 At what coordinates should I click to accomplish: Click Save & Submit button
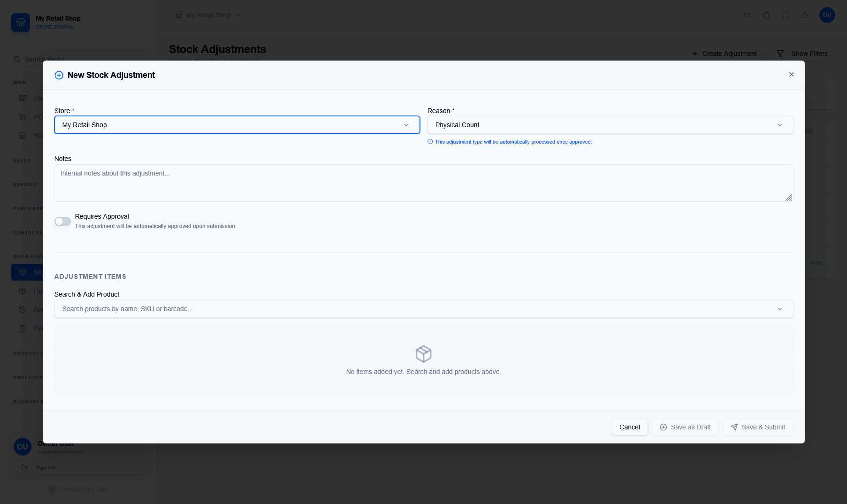click(x=758, y=427)
